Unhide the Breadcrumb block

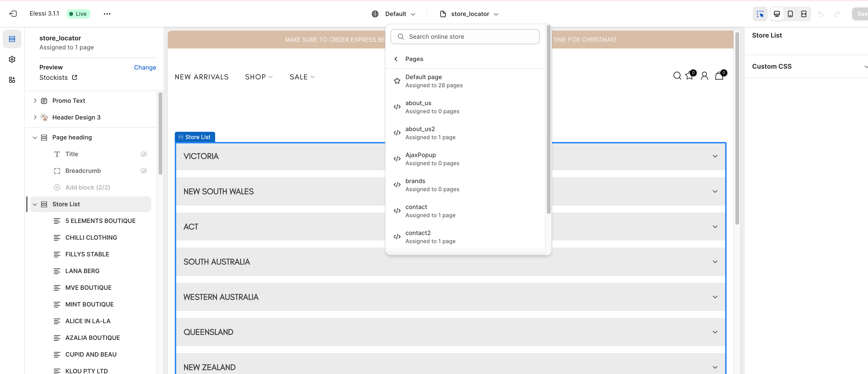point(144,171)
